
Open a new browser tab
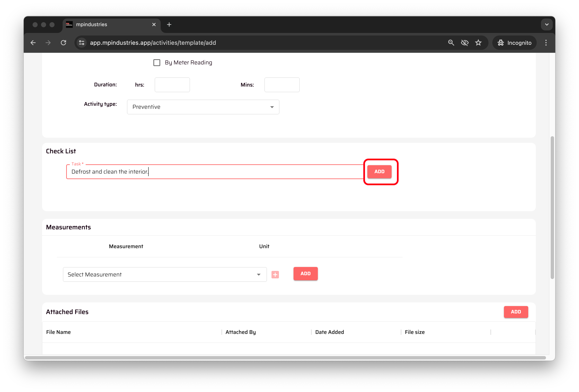pos(169,25)
